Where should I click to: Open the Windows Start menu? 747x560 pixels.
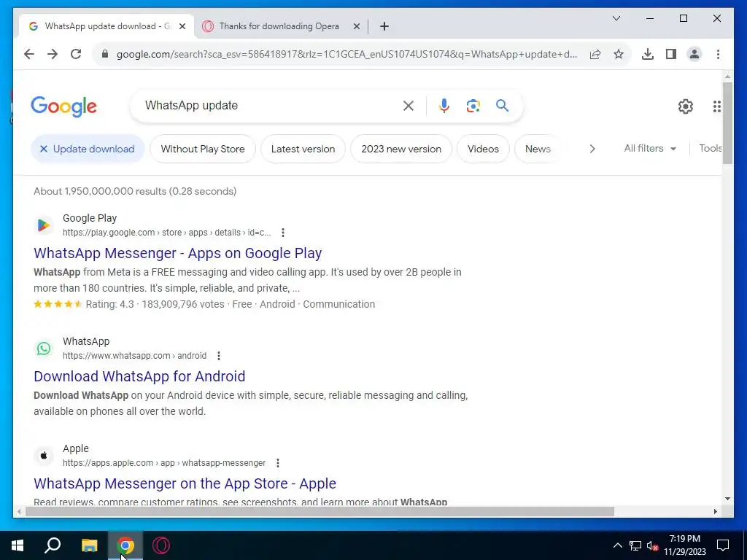[x=18, y=545]
